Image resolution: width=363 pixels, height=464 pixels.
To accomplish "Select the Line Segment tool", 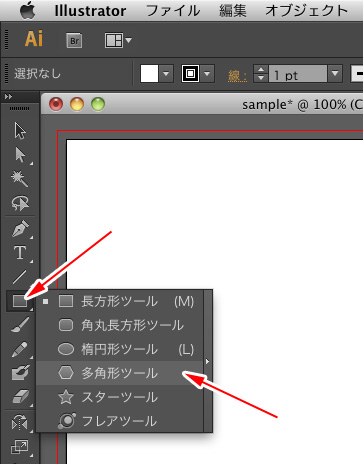I will 20,277.
